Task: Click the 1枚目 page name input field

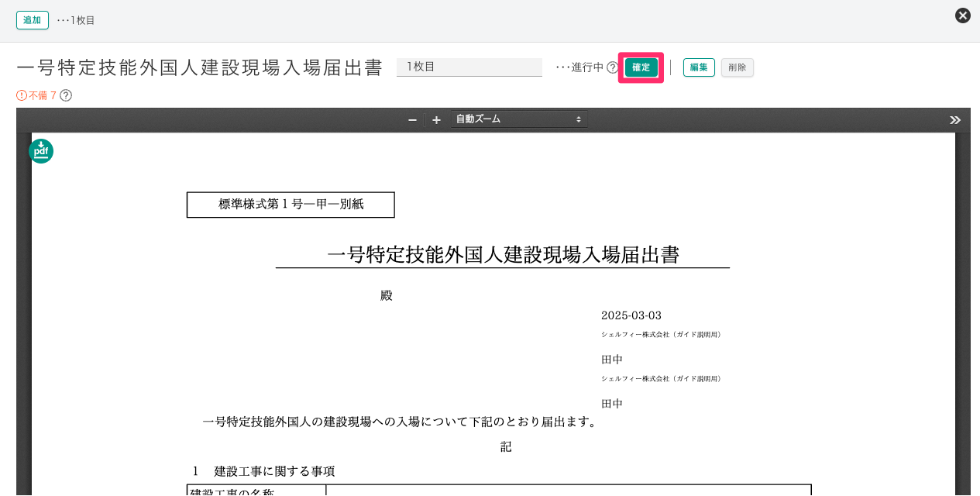Action: (469, 67)
